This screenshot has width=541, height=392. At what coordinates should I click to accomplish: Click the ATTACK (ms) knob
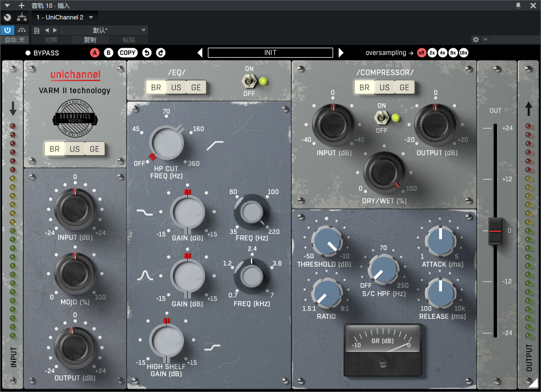(x=440, y=242)
